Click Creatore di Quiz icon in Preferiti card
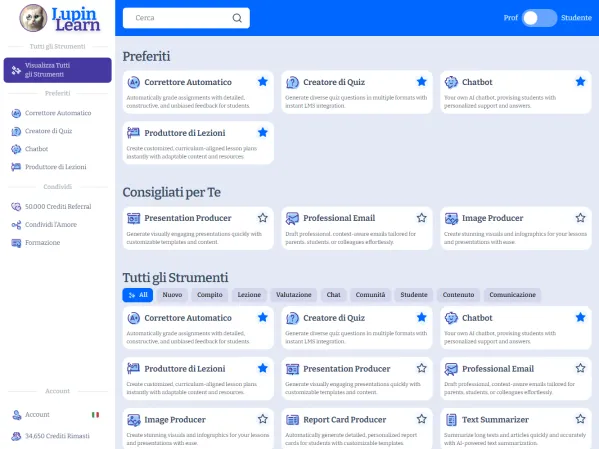Viewport: 599px width, 449px height. pyautogui.click(x=292, y=82)
